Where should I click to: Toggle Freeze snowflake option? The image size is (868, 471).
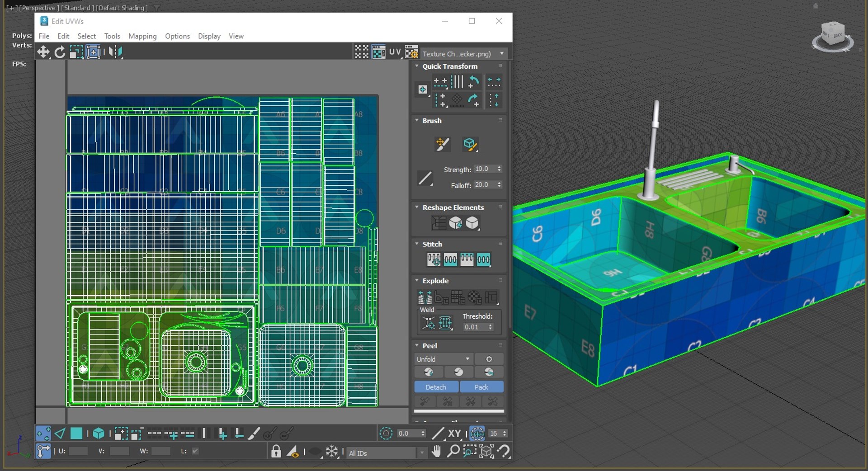(x=332, y=451)
